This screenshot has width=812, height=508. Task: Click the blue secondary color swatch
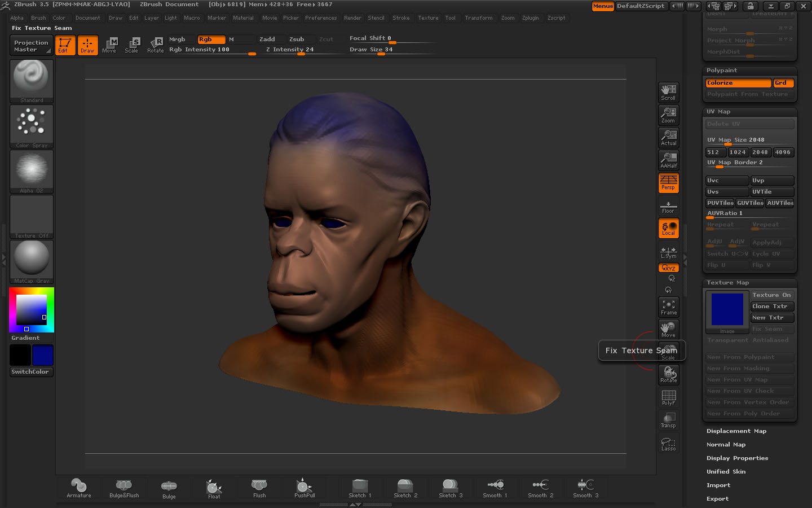43,356
